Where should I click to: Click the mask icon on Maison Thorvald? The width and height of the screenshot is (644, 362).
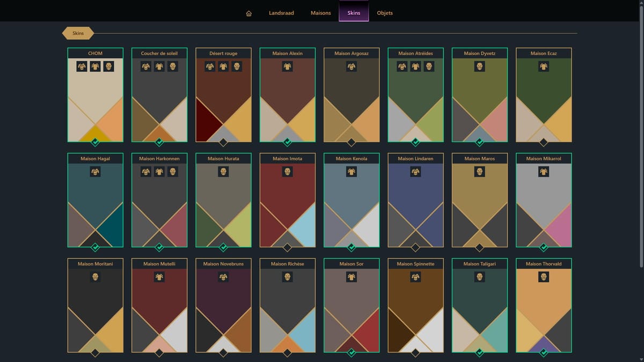544,277
